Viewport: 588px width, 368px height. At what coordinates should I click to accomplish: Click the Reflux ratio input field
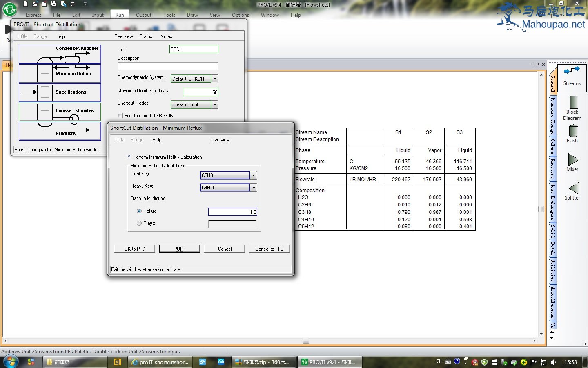[233, 212]
